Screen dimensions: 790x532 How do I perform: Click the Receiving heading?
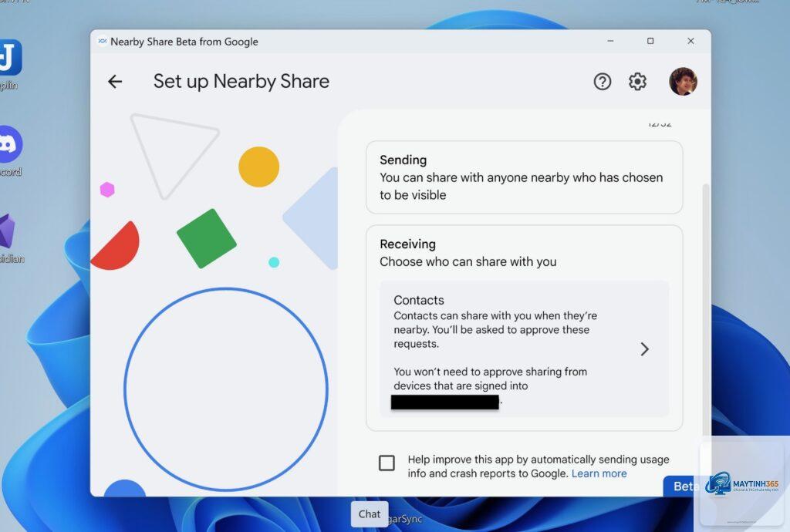407,244
